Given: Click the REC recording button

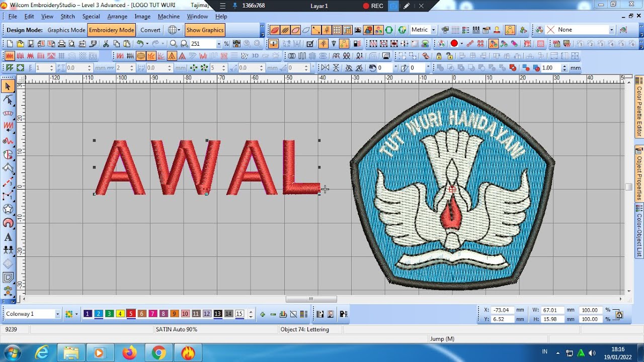Looking at the screenshot, I should click(373, 6).
